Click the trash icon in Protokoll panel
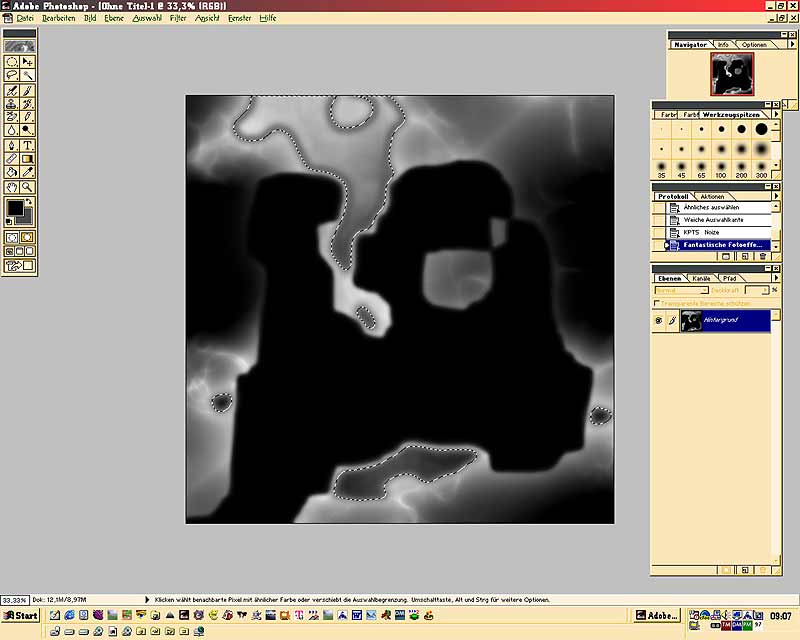The image size is (800, 640). [x=762, y=256]
